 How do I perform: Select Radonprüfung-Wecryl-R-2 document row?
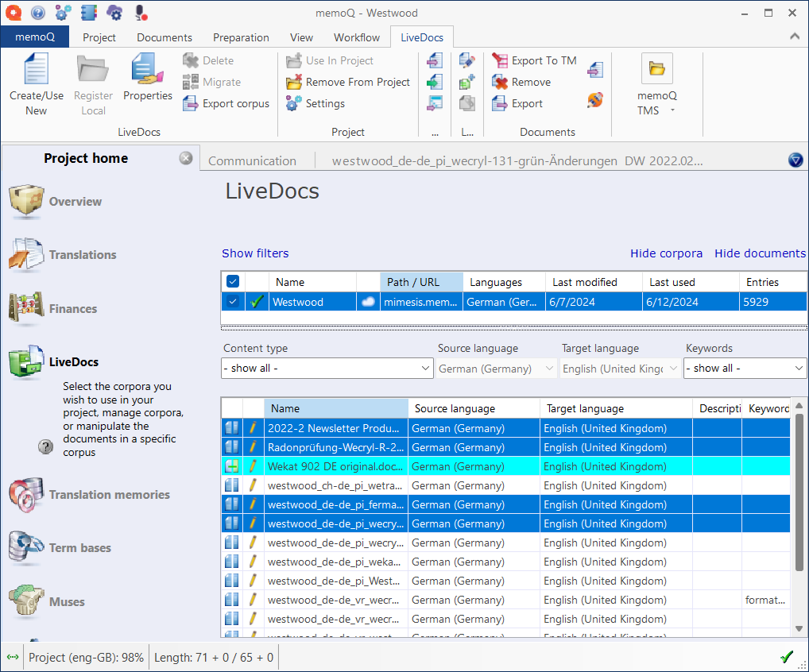[x=505, y=447]
